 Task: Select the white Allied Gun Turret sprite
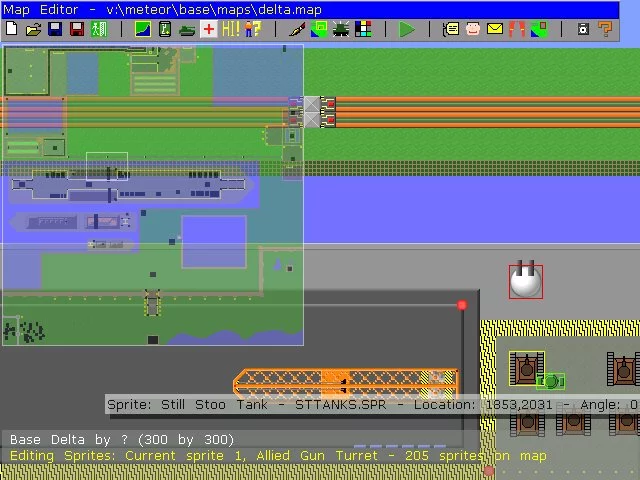click(x=526, y=281)
